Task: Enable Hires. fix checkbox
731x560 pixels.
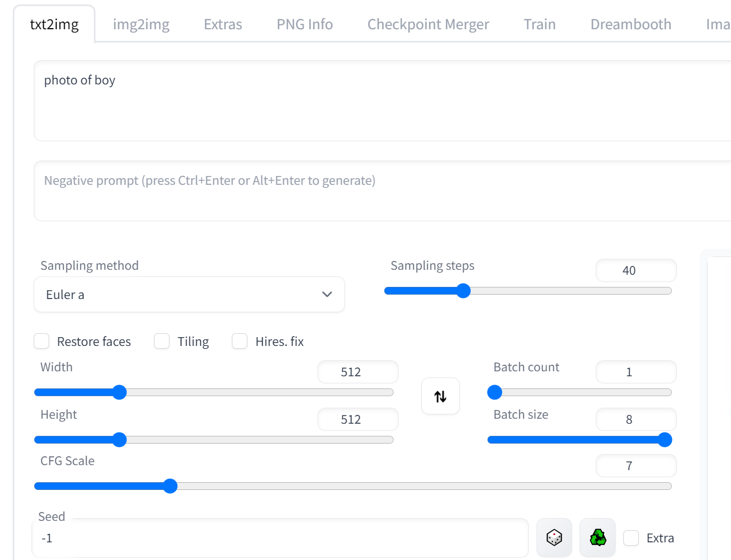Action: point(240,342)
